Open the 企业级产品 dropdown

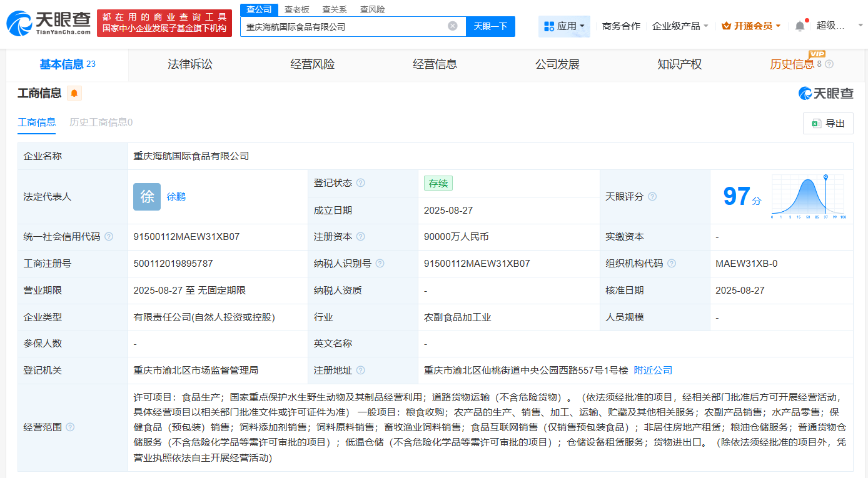point(680,26)
